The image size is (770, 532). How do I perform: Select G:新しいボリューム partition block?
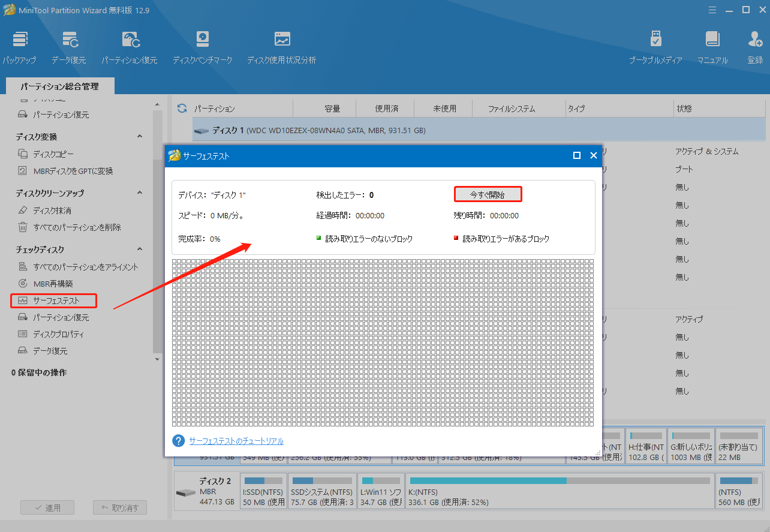[x=691, y=446]
